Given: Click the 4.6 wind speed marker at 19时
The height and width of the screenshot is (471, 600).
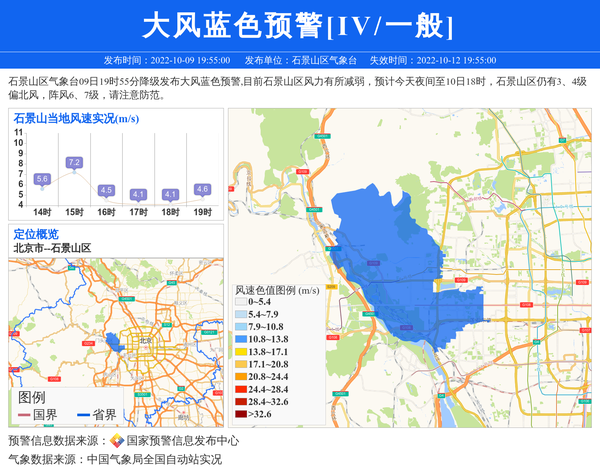Looking at the screenshot, I should pyautogui.click(x=202, y=189).
